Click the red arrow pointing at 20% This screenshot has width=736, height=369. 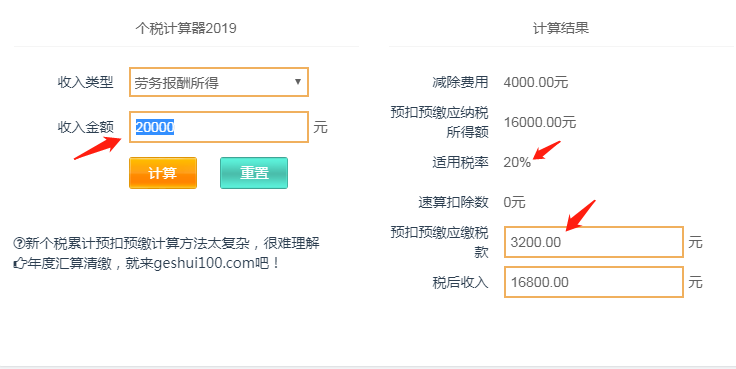tap(547, 150)
